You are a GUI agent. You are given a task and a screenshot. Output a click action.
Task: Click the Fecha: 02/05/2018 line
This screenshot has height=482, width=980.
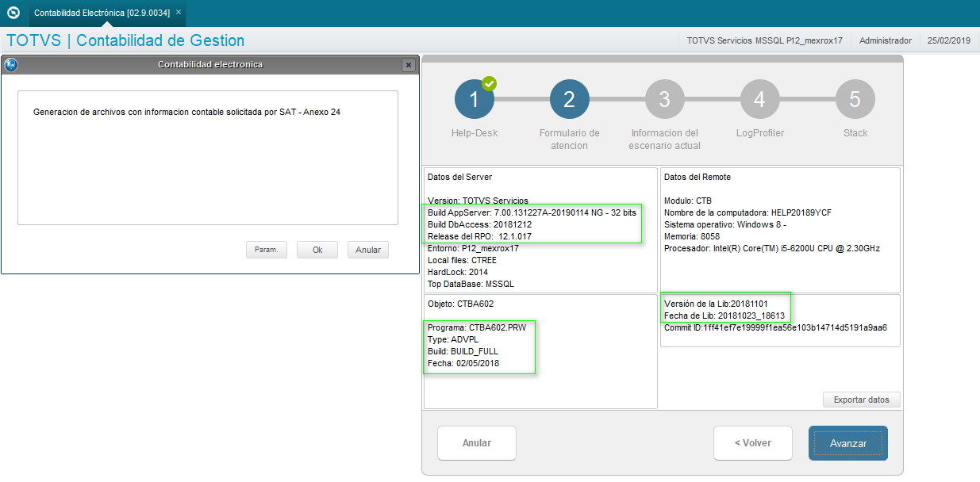coord(463,363)
